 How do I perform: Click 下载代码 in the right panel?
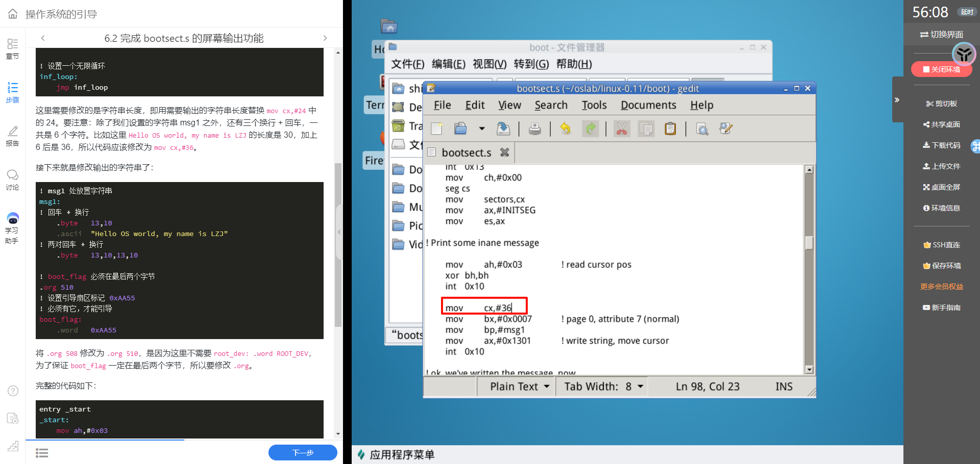941,145
